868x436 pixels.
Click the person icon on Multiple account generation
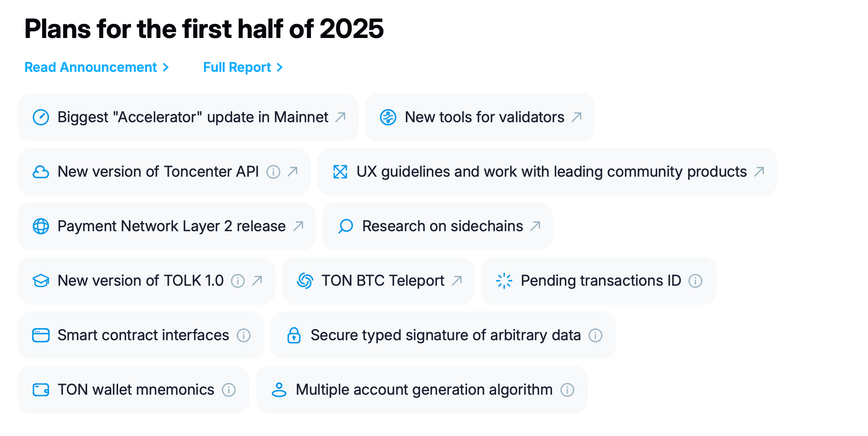[280, 389]
